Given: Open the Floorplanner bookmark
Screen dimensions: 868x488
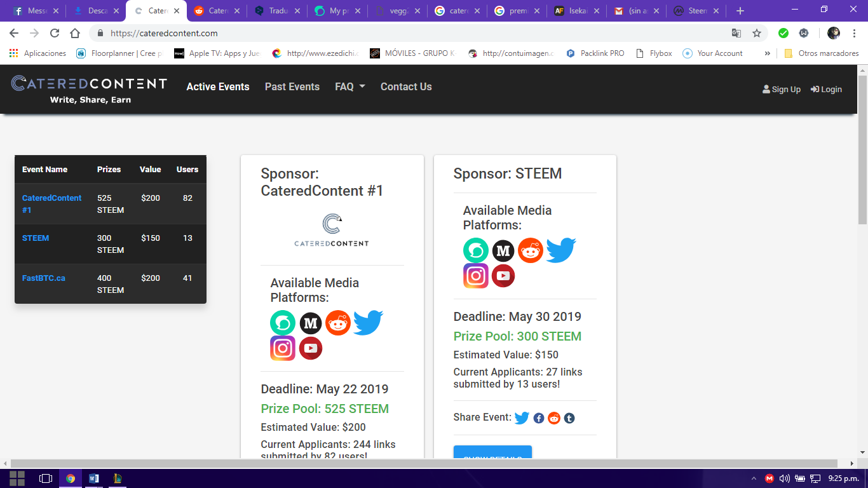Looking at the screenshot, I should (119, 53).
